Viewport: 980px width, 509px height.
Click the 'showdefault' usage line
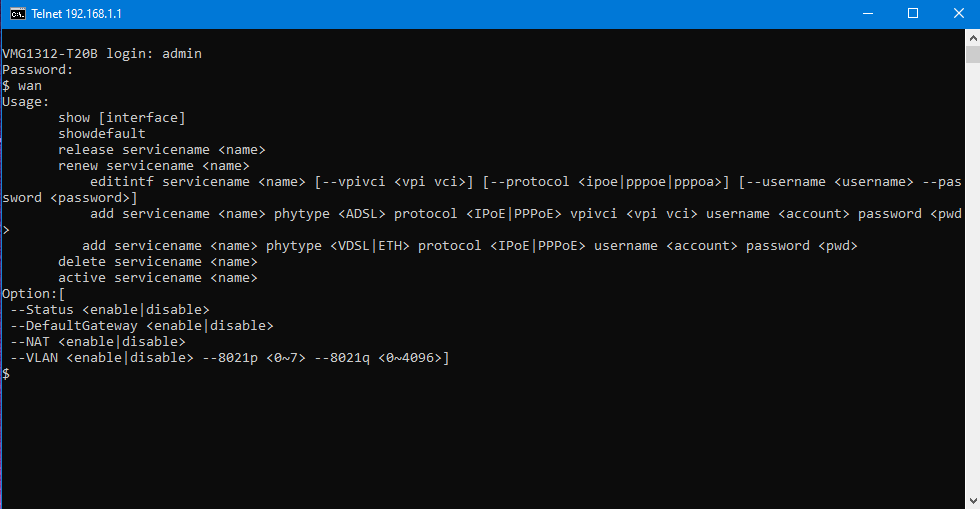click(x=102, y=134)
